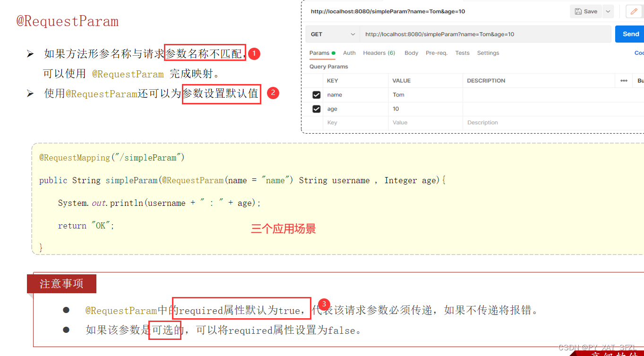Image resolution: width=644 pixels, height=356 pixels.
Task: Switch to the Auth tab
Action: click(x=349, y=53)
